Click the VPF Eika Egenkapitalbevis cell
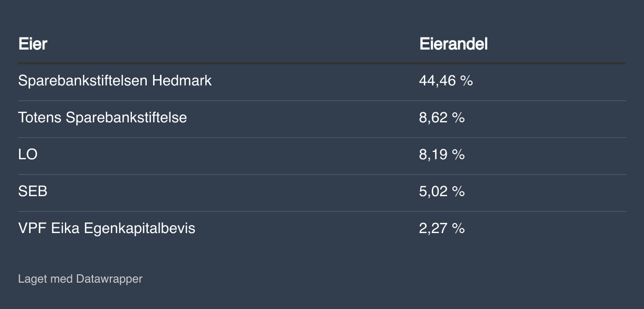 tap(107, 228)
